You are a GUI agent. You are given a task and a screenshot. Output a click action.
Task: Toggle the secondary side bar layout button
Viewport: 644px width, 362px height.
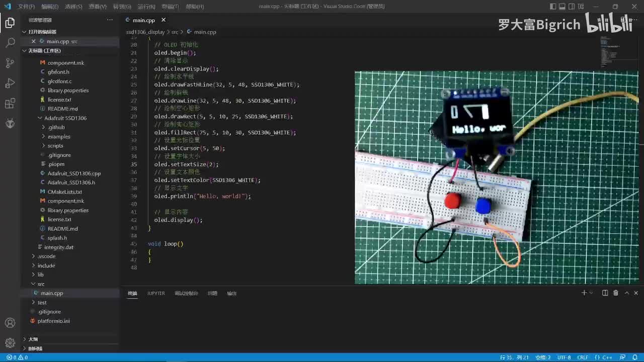coord(573,7)
